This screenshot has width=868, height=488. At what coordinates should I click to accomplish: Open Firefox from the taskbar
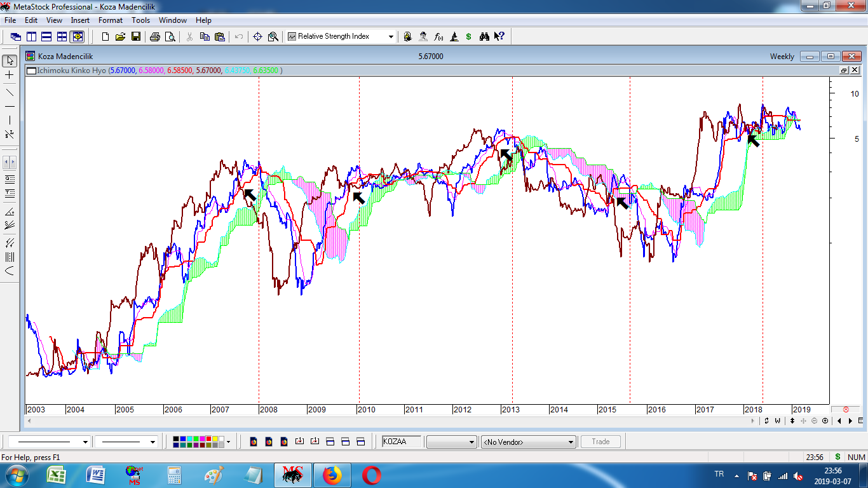point(332,475)
